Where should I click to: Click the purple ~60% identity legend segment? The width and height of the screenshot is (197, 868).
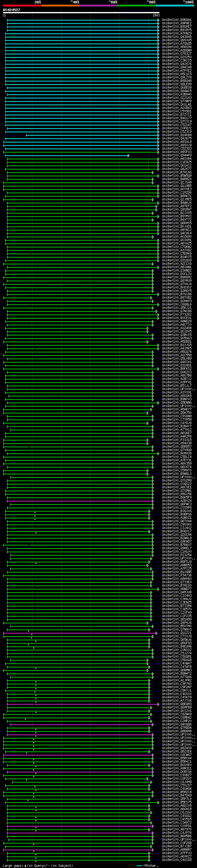99,6
